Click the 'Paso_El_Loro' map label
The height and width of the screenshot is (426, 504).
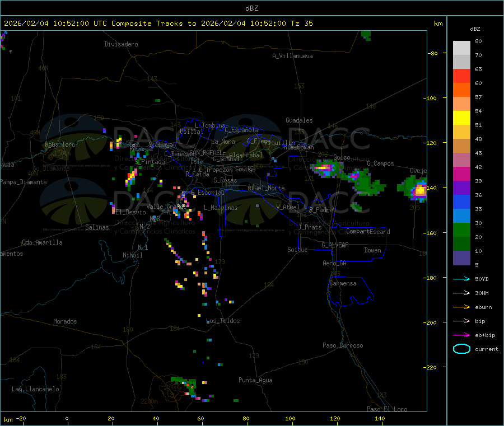coord(387,409)
